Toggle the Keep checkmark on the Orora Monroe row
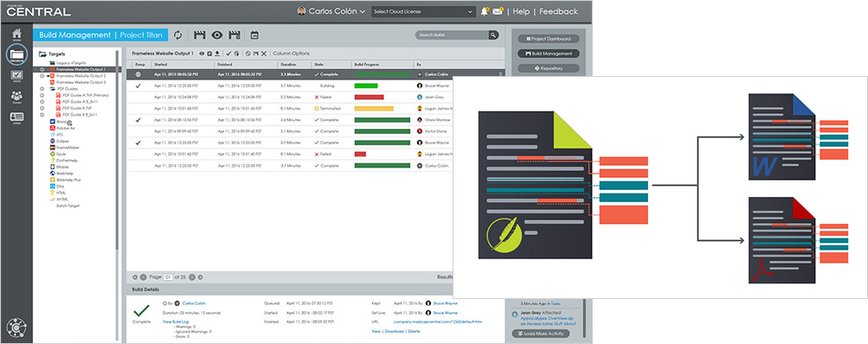Viewport: 868px width, 344px height. tap(138, 120)
